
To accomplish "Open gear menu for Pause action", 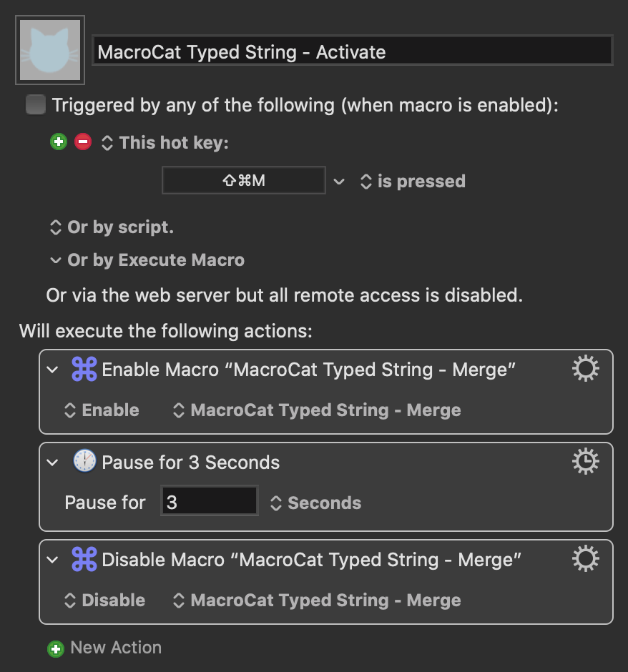I will pos(585,462).
